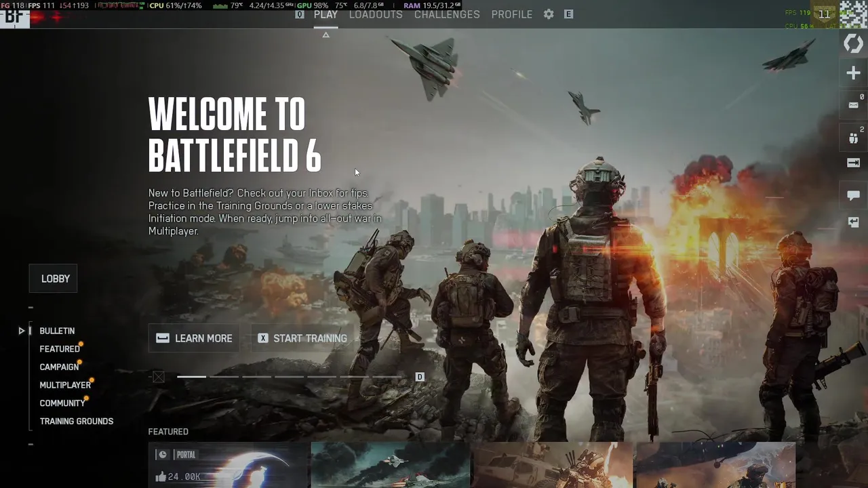Viewport: 868px width, 488px height.
Task: Open TRAINING GROUNDS from the side menu
Action: coord(77,421)
